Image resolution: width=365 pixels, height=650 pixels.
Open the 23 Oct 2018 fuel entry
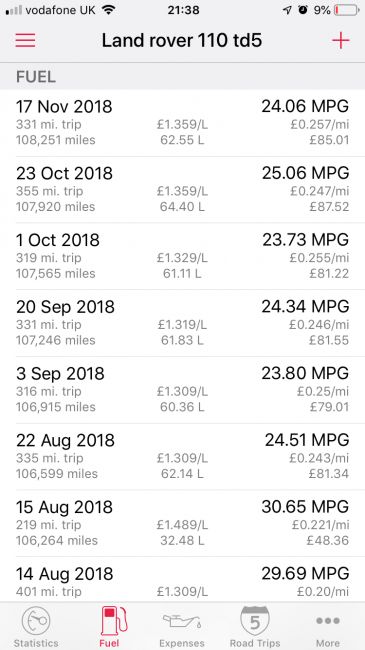182,190
